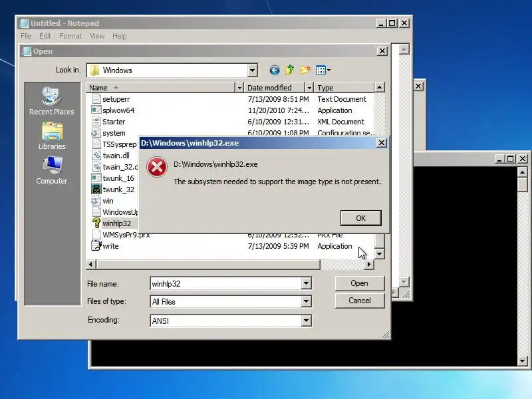Click the twain.dll file icon
This screenshot has width=532, height=399.
tap(96, 156)
